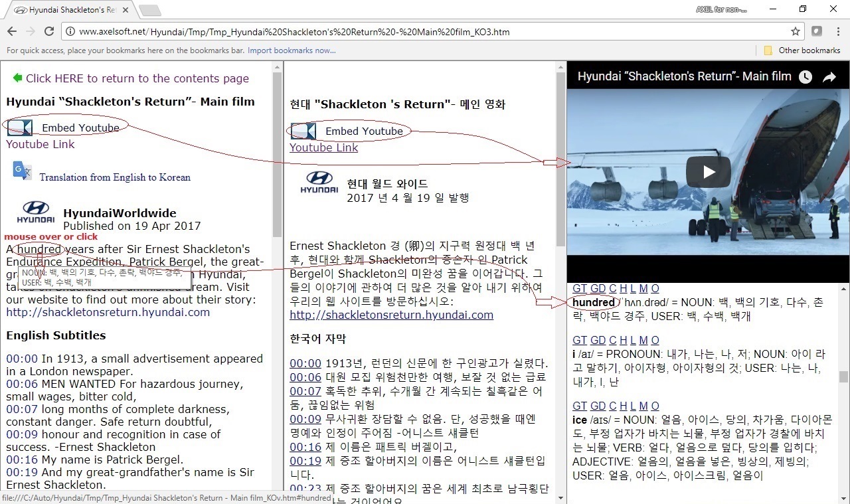Click the site info icon in address bar
The width and height of the screenshot is (850, 504).
70,31
